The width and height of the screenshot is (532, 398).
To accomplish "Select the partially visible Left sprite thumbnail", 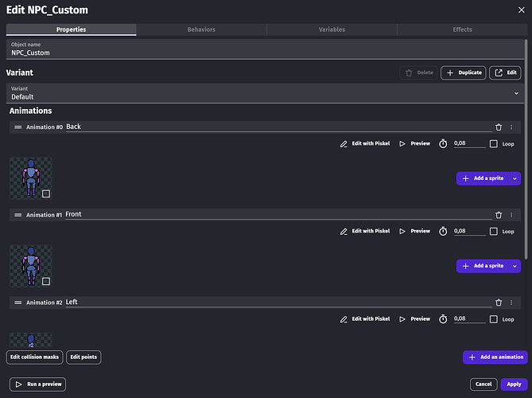I will click(31, 340).
